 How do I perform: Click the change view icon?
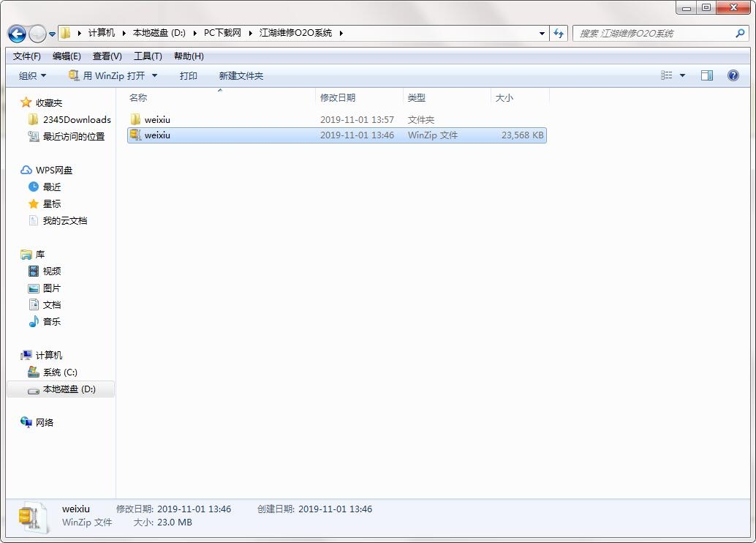[x=666, y=75]
